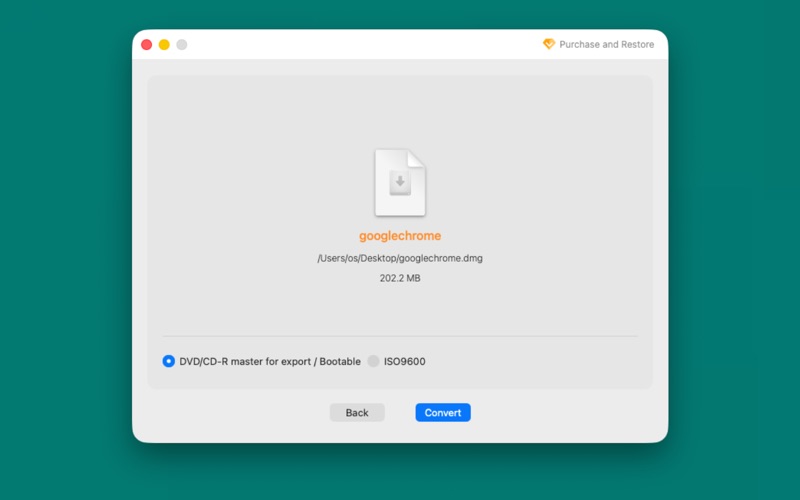
Task: Click the googlechrome DMG file icon
Action: click(400, 183)
